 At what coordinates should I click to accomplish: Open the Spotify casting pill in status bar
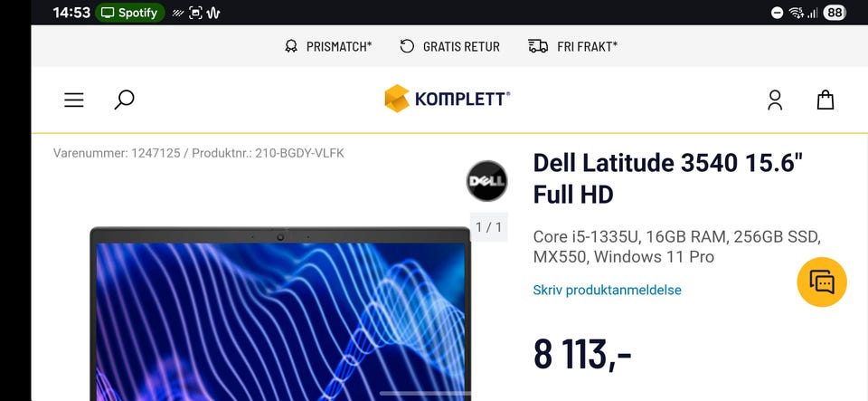(129, 13)
